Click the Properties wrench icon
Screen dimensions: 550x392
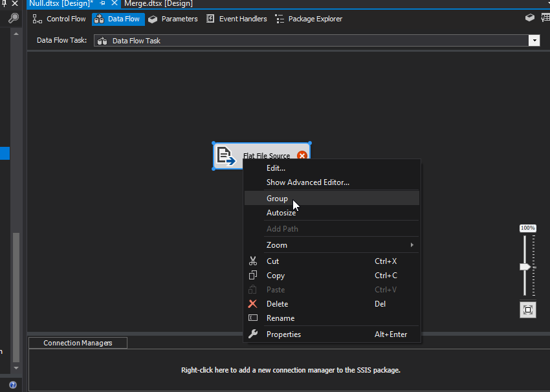(254, 332)
